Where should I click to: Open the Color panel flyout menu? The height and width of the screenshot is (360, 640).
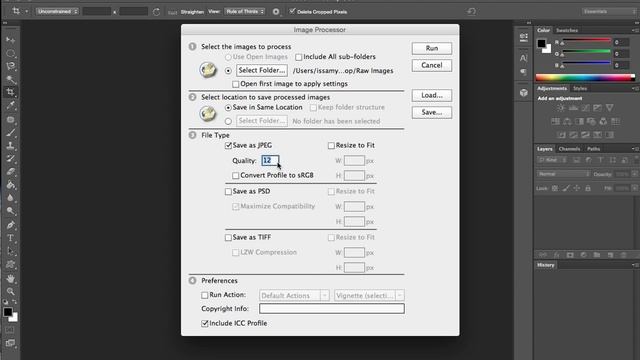[635, 30]
